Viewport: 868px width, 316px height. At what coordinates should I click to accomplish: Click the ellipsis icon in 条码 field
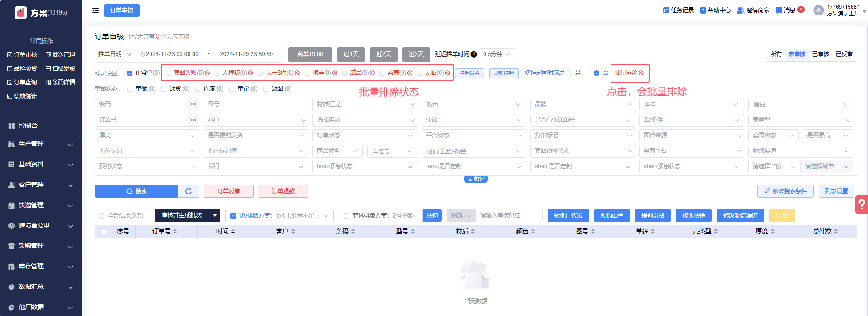(x=194, y=104)
